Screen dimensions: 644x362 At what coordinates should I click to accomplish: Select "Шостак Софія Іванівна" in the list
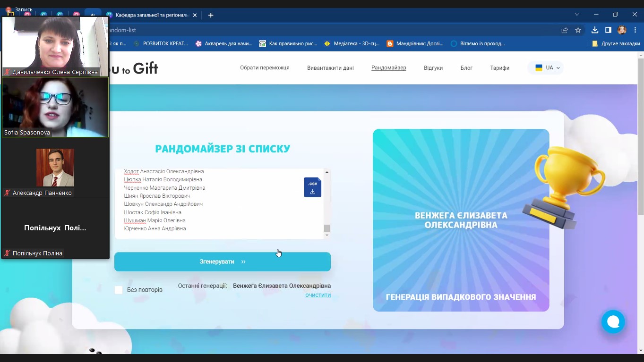(153, 212)
